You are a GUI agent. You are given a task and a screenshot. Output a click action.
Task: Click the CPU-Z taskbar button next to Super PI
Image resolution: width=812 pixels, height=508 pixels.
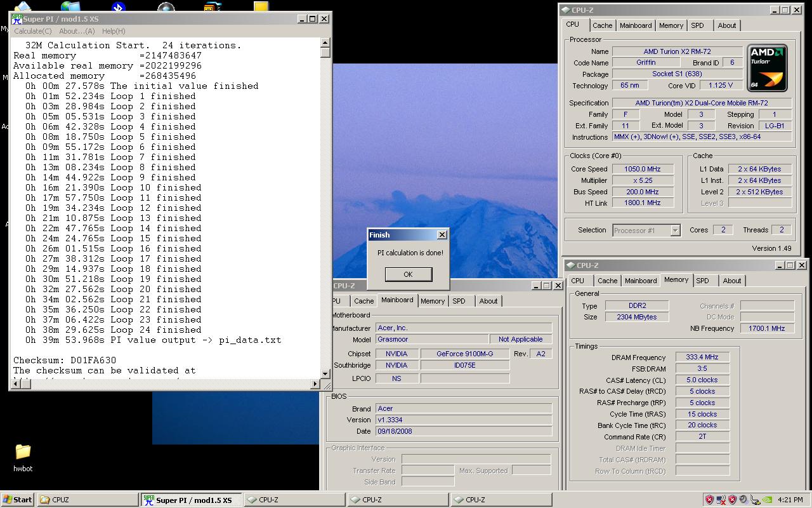[x=294, y=500]
